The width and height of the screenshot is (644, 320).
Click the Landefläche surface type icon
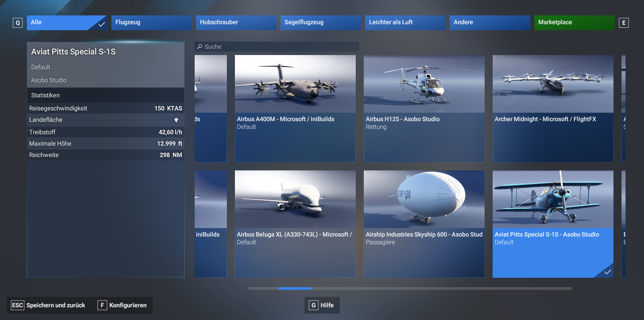coord(176,120)
